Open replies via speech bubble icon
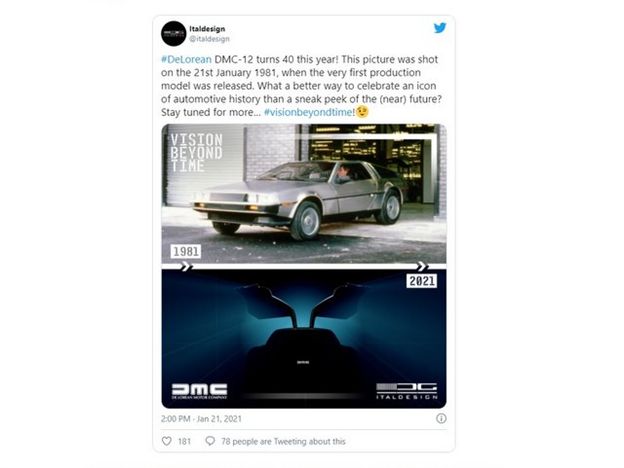The width and height of the screenshot is (624, 468). [x=210, y=441]
